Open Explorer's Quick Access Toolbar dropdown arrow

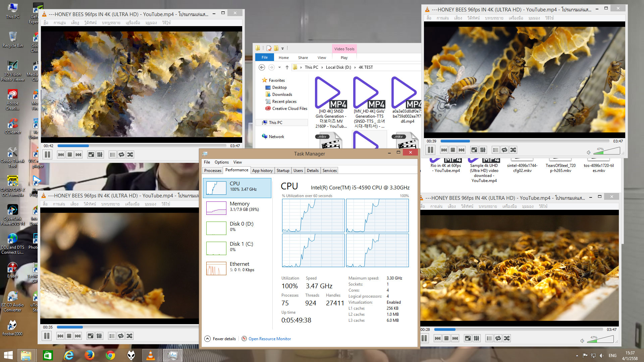tap(282, 49)
